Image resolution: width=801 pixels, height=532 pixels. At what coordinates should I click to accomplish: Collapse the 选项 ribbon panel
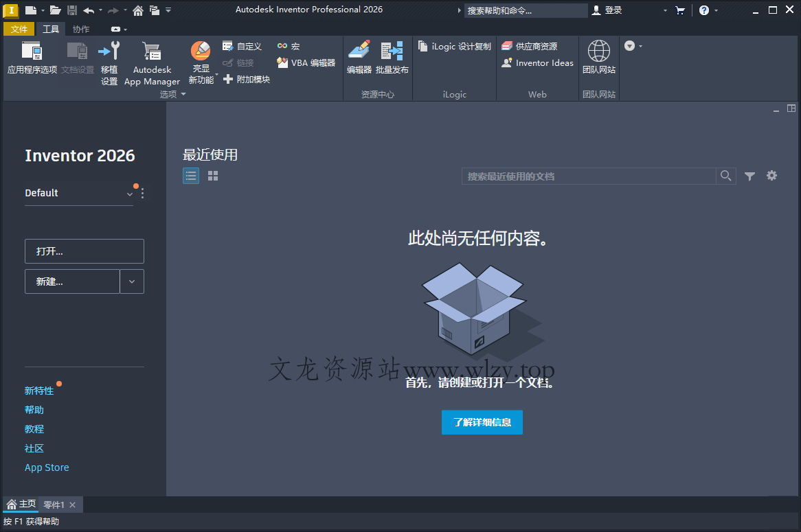(x=183, y=94)
